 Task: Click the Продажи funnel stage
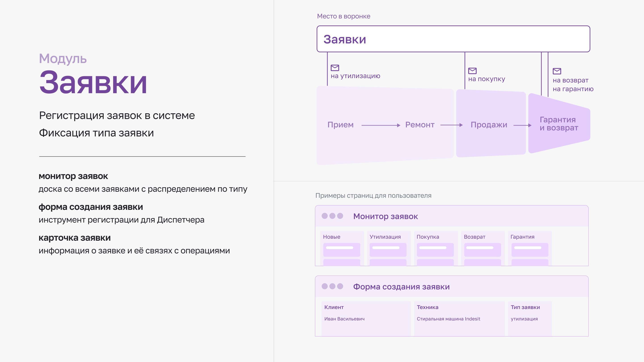click(489, 125)
